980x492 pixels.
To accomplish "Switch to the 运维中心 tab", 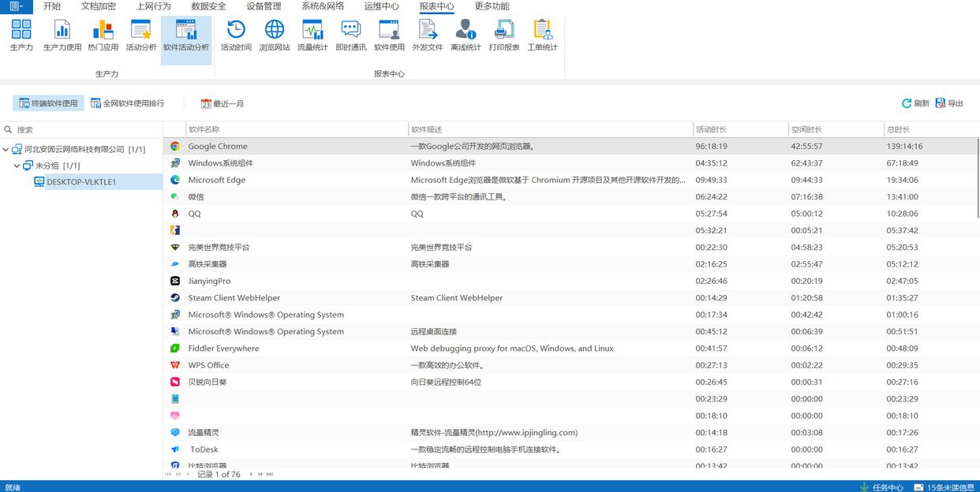I will tap(381, 6).
